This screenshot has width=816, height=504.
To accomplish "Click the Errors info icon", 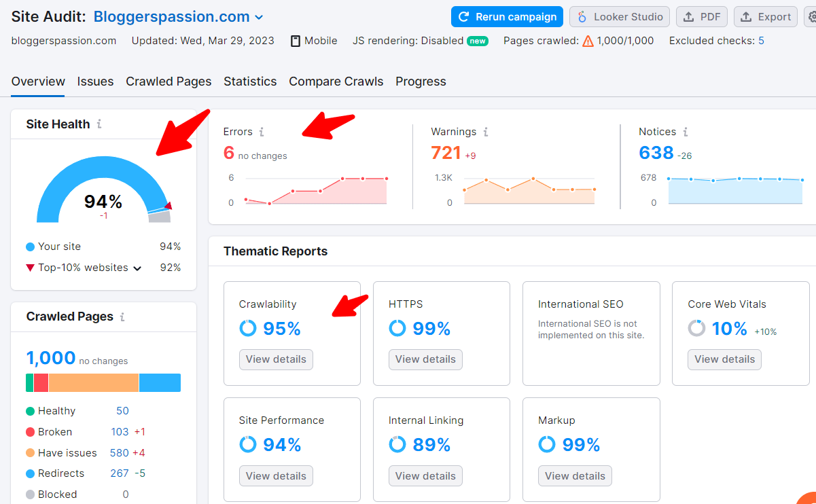I will pos(262,132).
